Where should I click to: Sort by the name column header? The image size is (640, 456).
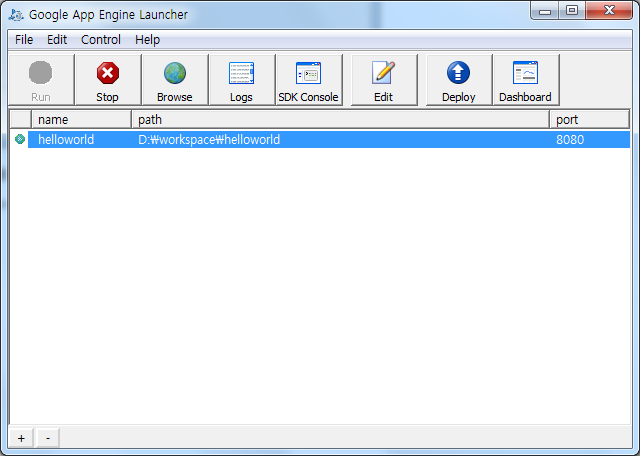click(81, 119)
